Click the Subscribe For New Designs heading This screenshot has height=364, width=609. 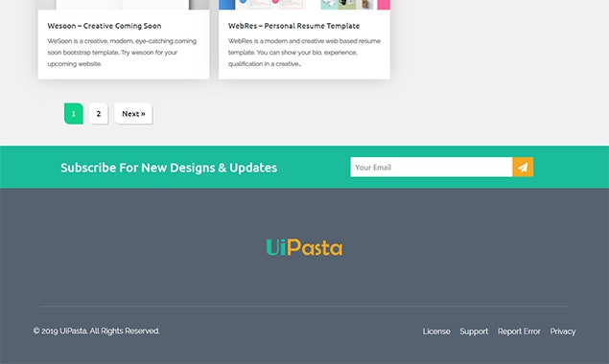click(x=169, y=168)
